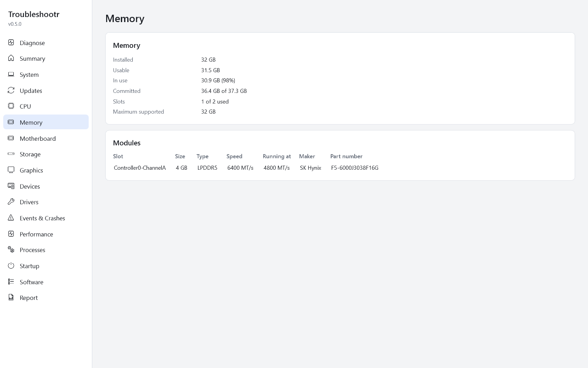Click the Diagnose icon in the sidebar
The height and width of the screenshot is (368, 588).
pyautogui.click(x=11, y=42)
